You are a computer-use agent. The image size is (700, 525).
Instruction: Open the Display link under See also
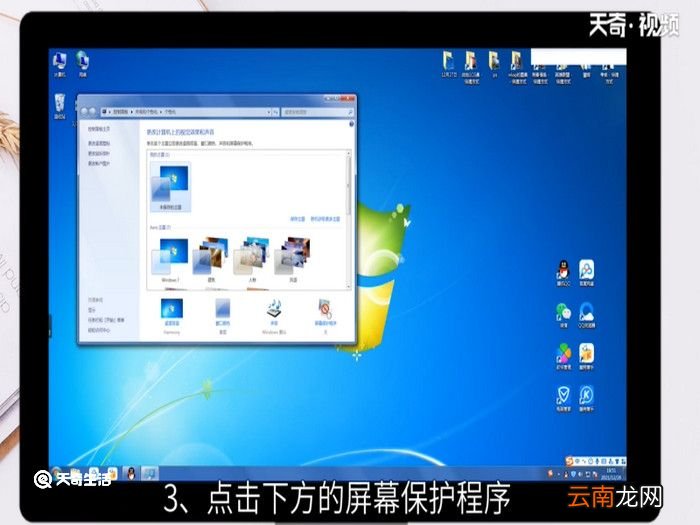click(92, 310)
